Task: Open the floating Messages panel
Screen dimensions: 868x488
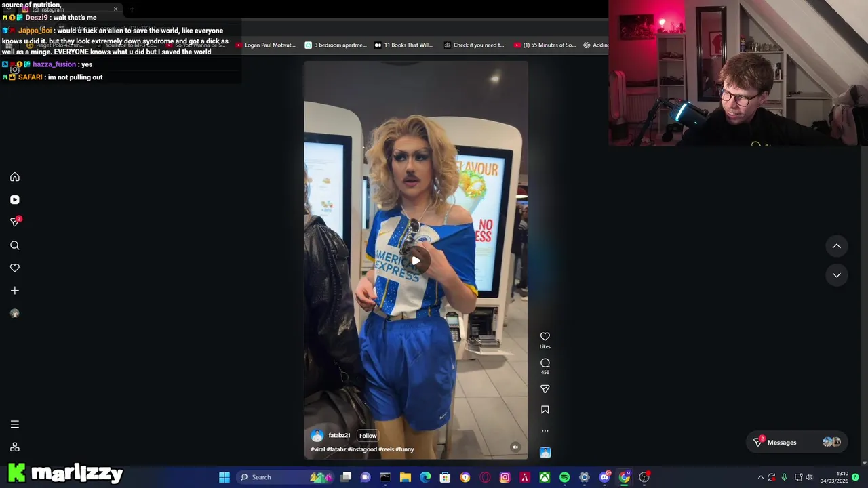Action: 797,443
